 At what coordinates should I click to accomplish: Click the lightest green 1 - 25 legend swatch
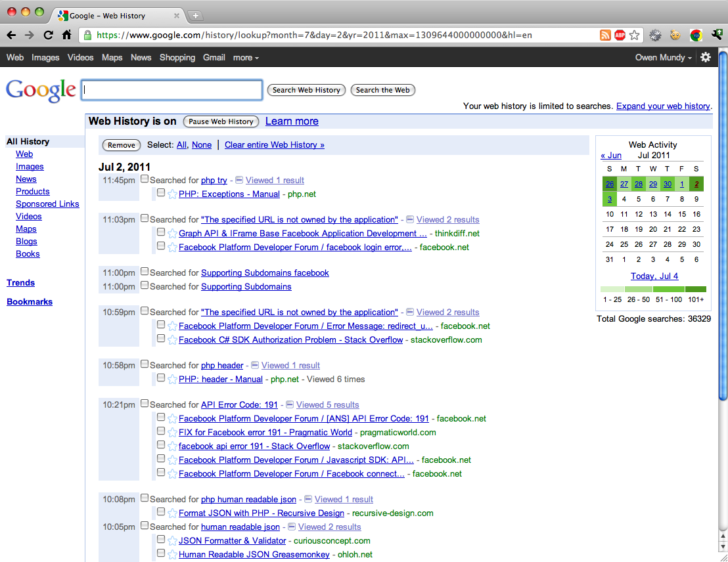tap(612, 289)
